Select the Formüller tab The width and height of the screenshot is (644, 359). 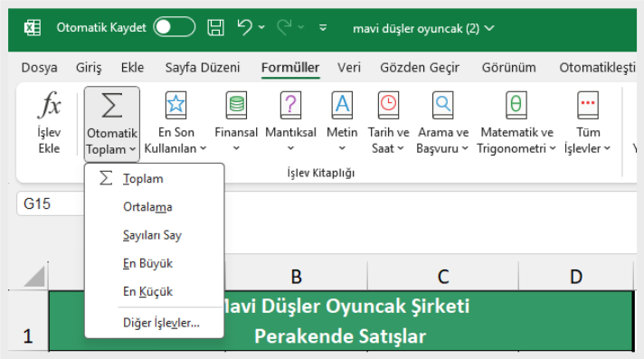coord(290,67)
